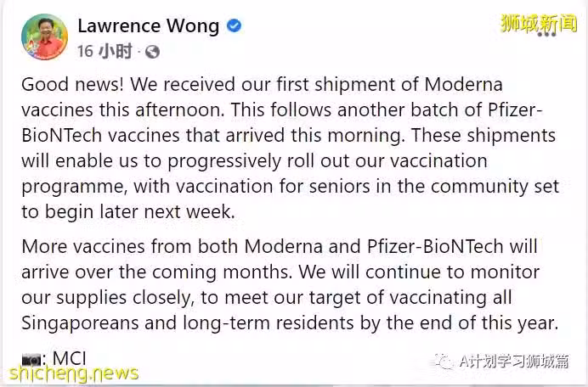The width and height of the screenshot is (588, 387).
Task: Click the camera emoji before MCI
Action: pos(31,360)
